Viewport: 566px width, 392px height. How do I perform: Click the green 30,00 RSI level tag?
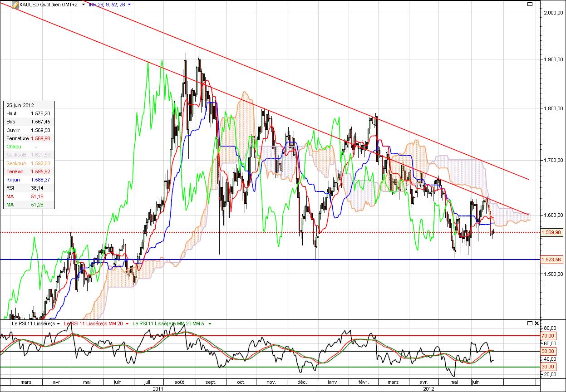pos(549,367)
